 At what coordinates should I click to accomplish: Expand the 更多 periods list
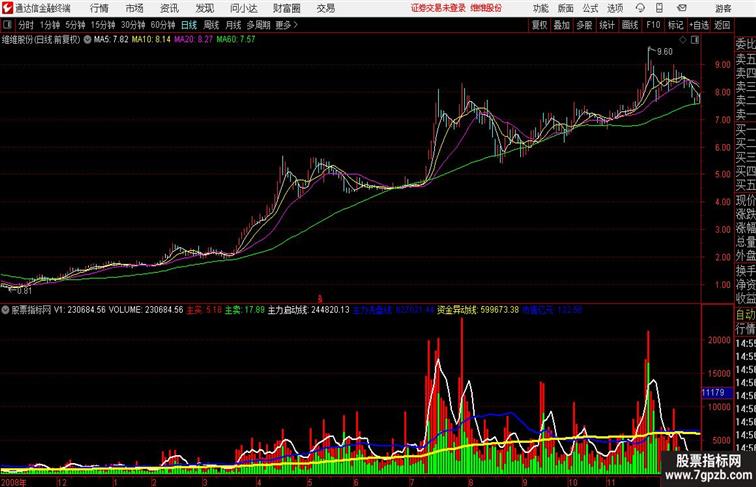(x=286, y=25)
